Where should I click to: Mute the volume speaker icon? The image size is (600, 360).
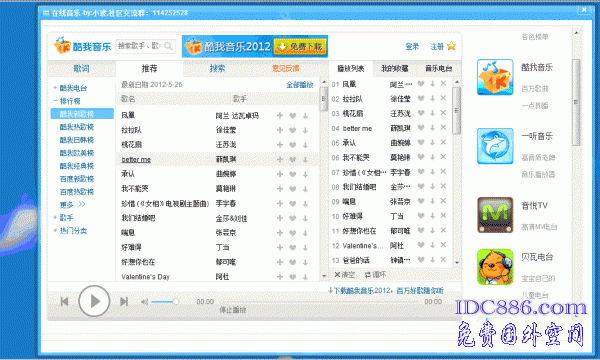[144, 302]
